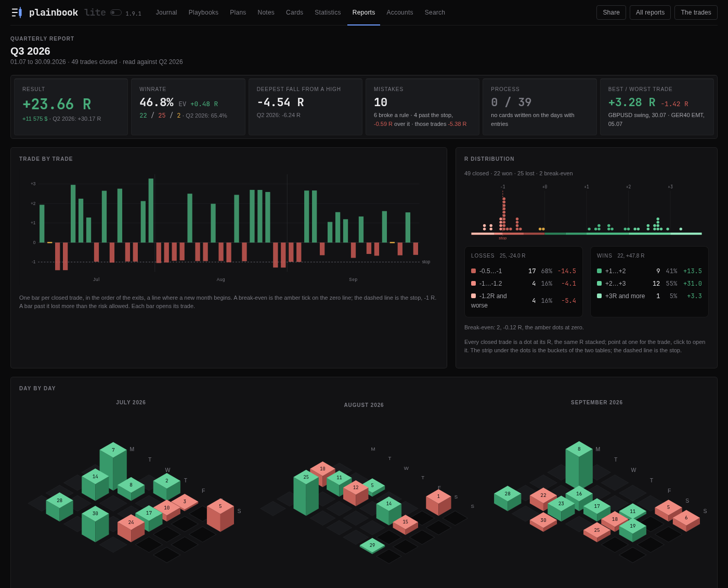The width and height of the screenshot is (728, 588).
Task: Click the +2…+3 wins row
Action: coord(649,284)
